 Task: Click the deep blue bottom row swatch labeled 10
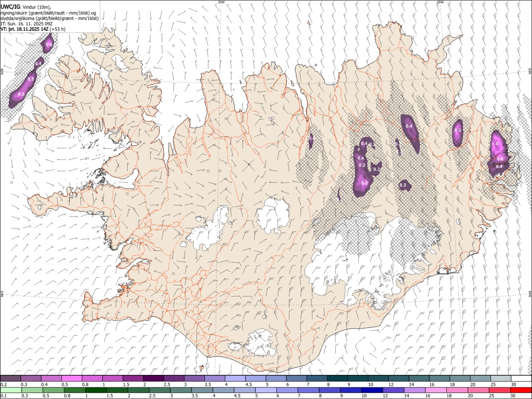point(372,390)
